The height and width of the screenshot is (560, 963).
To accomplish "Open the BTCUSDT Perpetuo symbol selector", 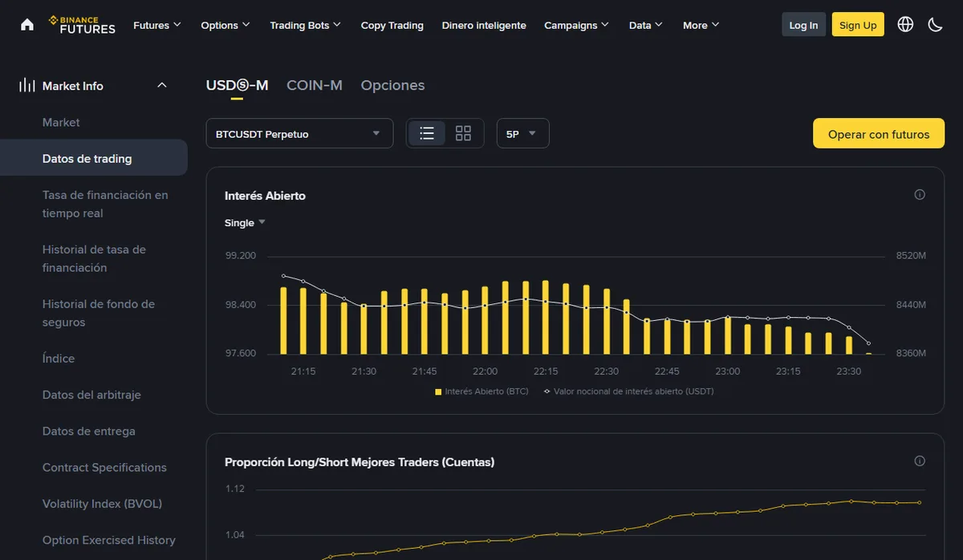I will [299, 133].
